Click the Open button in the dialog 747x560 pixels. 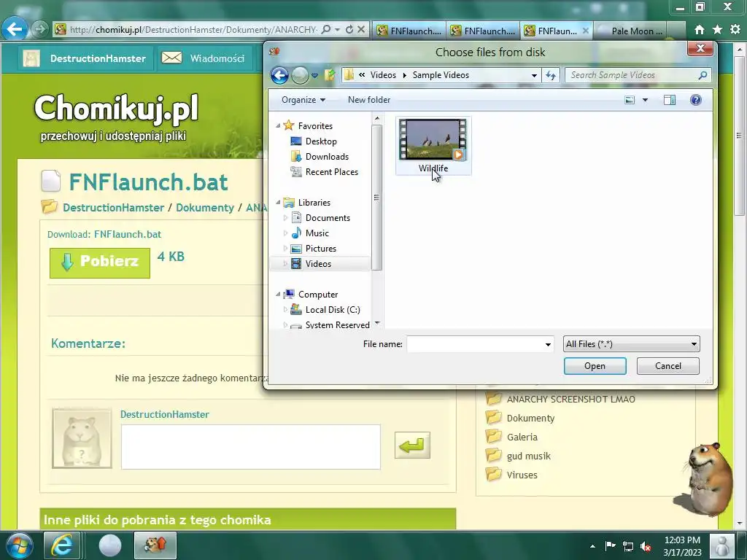click(595, 366)
